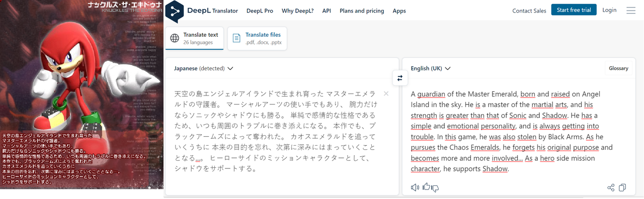644x199 pixels.
Task: Click the globe icon on Translate text
Action: (x=175, y=38)
